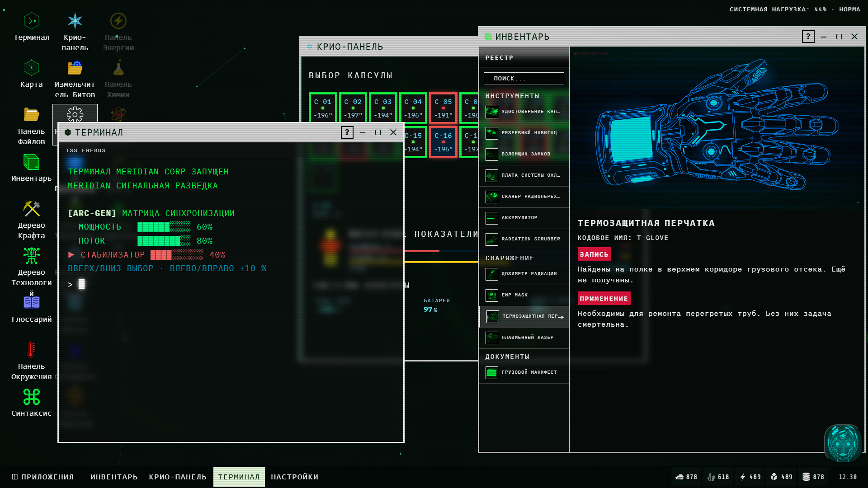Screen dimensions: 868x488
Task: Open the Терминал desktop icon
Action: click(x=31, y=27)
